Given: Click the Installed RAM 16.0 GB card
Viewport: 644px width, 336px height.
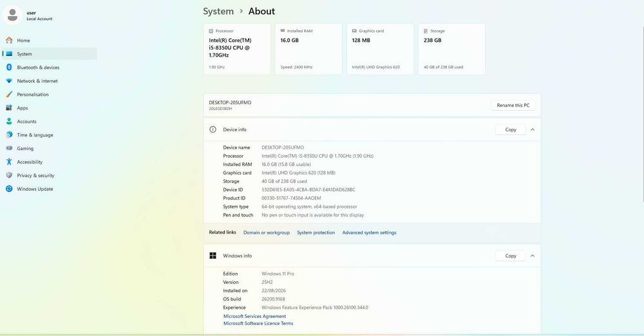Looking at the screenshot, I should point(308,49).
